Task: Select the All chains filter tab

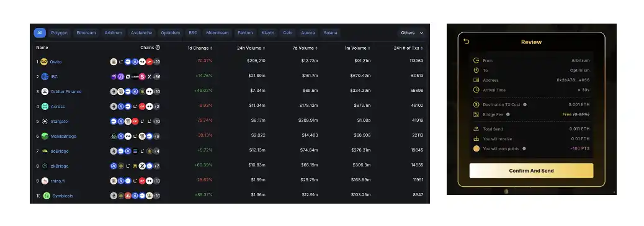Action: tap(40, 33)
